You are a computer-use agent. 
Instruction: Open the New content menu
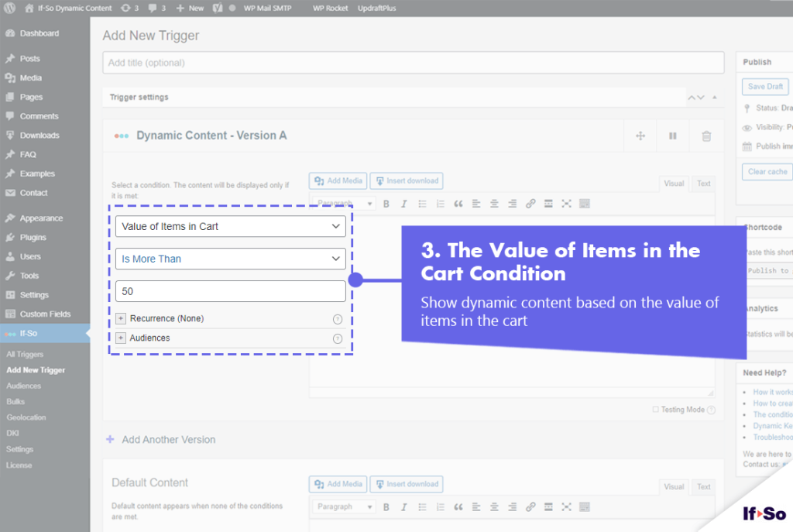coord(191,8)
